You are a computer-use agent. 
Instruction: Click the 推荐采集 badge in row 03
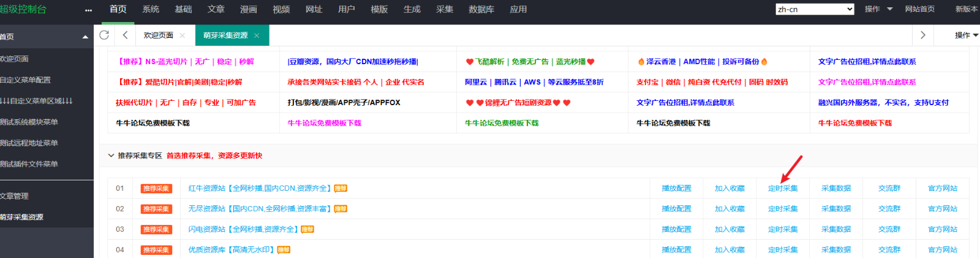coord(156,229)
